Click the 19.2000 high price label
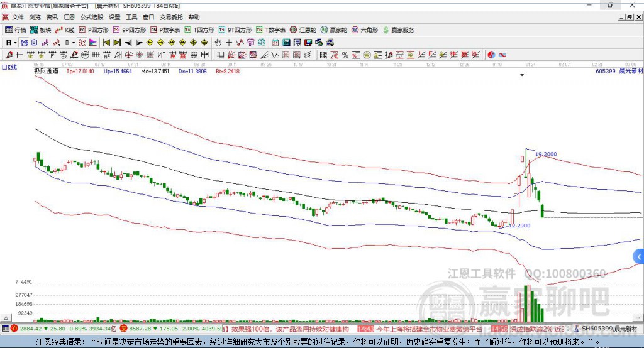This screenshot has width=644, height=348. coord(546,155)
